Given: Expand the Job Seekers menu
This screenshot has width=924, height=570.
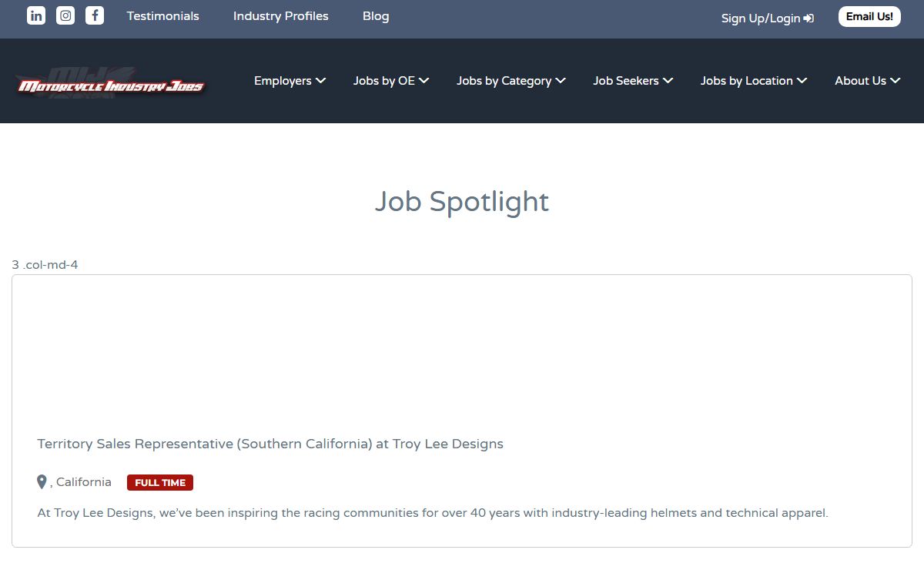Looking at the screenshot, I should click(633, 81).
